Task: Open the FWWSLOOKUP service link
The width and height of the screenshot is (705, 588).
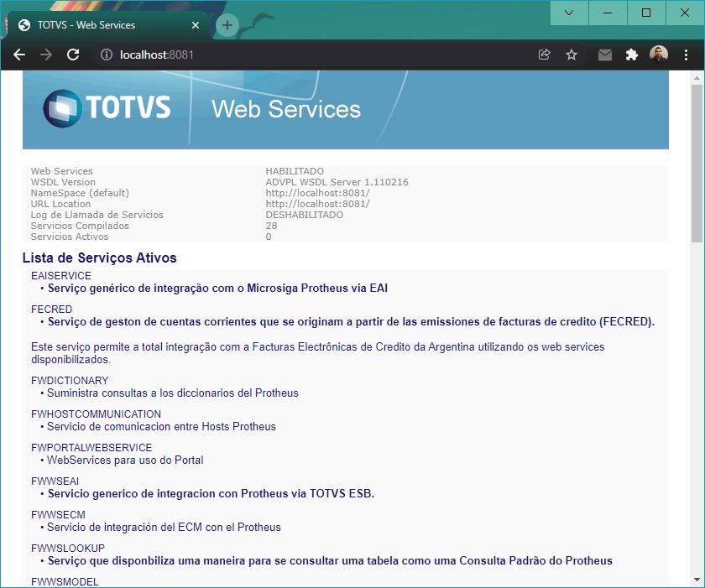Action: click(68, 548)
